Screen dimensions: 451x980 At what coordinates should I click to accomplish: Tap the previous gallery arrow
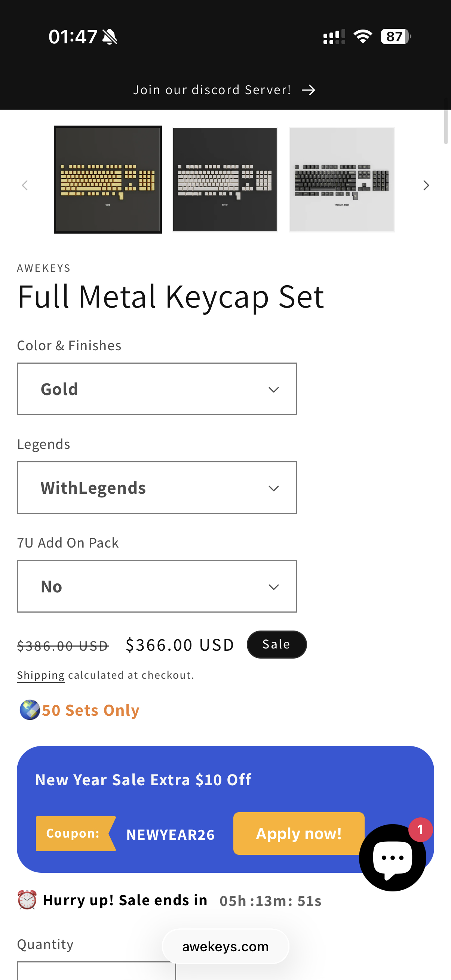point(25,185)
